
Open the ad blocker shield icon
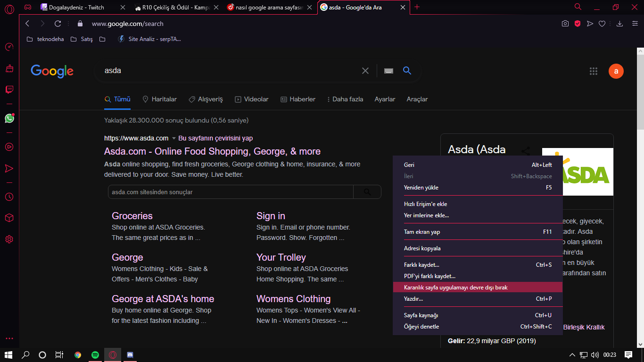point(577,24)
